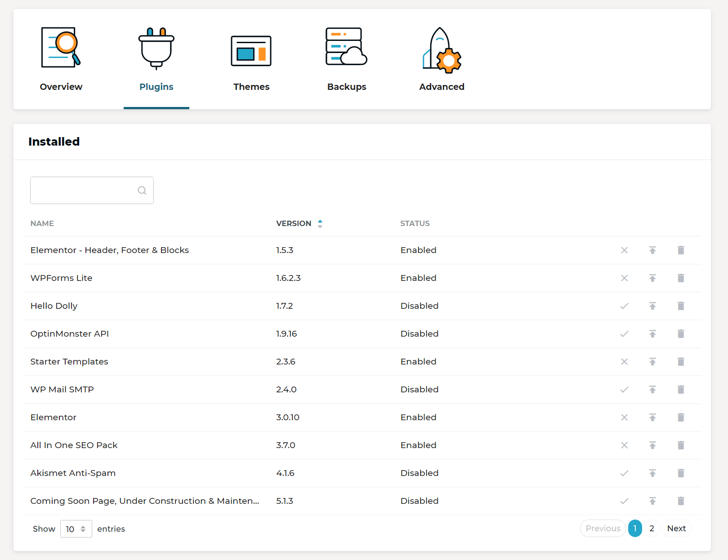The height and width of the screenshot is (560, 728).
Task: Click the Akismet Anti-Spam plugin name
Action: (x=73, y=473)
